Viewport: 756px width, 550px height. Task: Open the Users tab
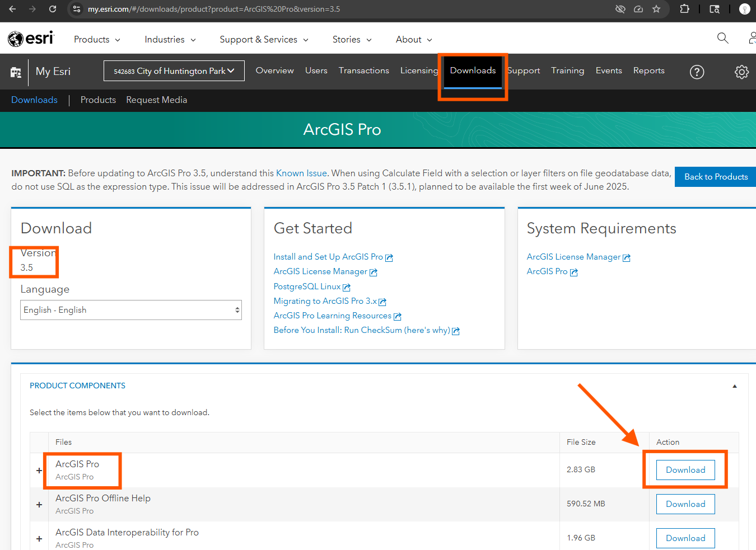(316, 70)
